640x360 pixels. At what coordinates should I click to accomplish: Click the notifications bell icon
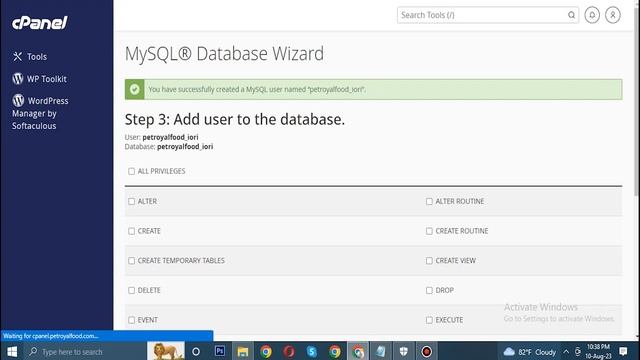(592, 15)
